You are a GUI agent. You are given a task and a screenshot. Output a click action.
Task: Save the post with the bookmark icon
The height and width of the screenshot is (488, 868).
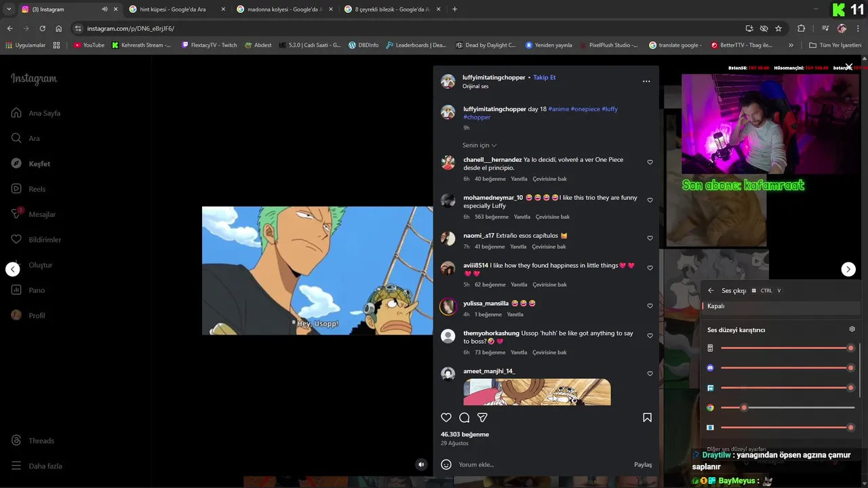click(x=647, y=418)
